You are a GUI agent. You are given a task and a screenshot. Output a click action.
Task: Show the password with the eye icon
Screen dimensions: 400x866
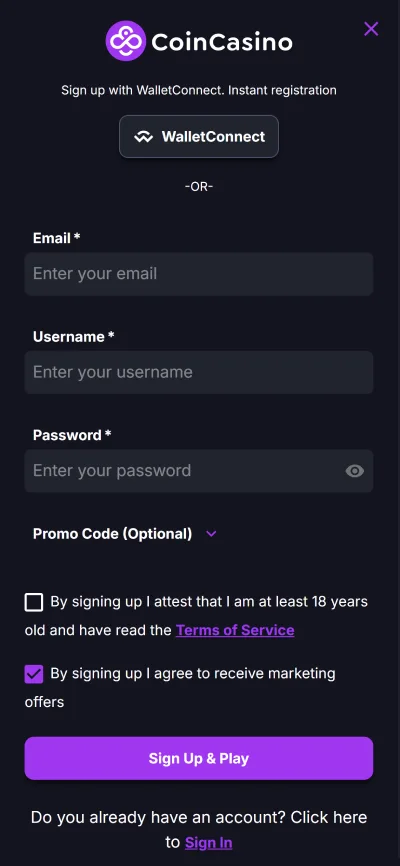click(x=355, y=471)
